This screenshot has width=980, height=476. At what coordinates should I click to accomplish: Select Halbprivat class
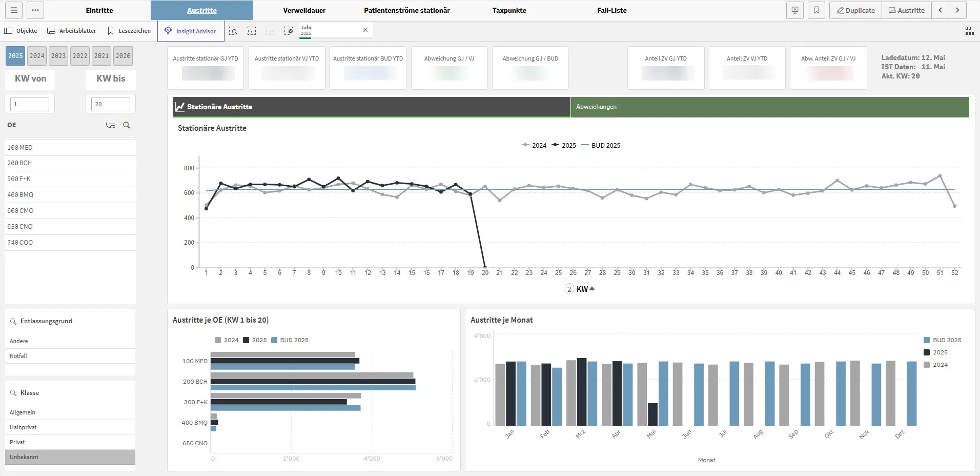[x=70, y=427]
